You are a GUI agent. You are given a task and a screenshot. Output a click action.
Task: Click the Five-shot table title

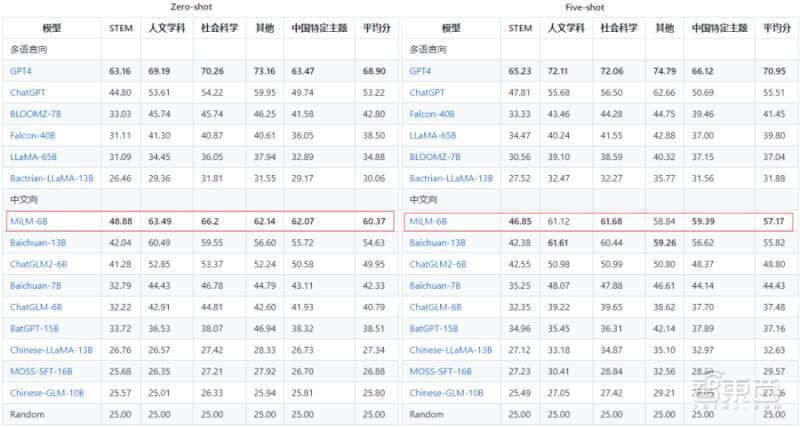tap(585, 7)
